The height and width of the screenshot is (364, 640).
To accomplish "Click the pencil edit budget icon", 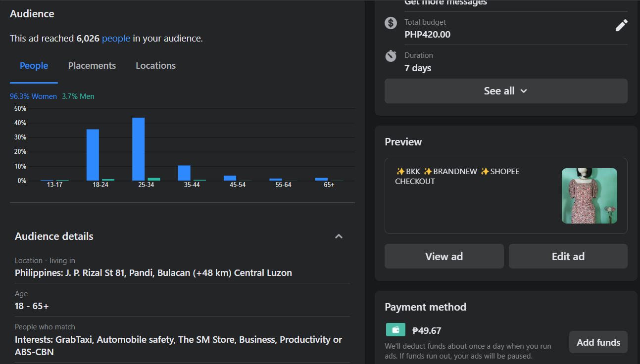I will [x=621, y=25].
